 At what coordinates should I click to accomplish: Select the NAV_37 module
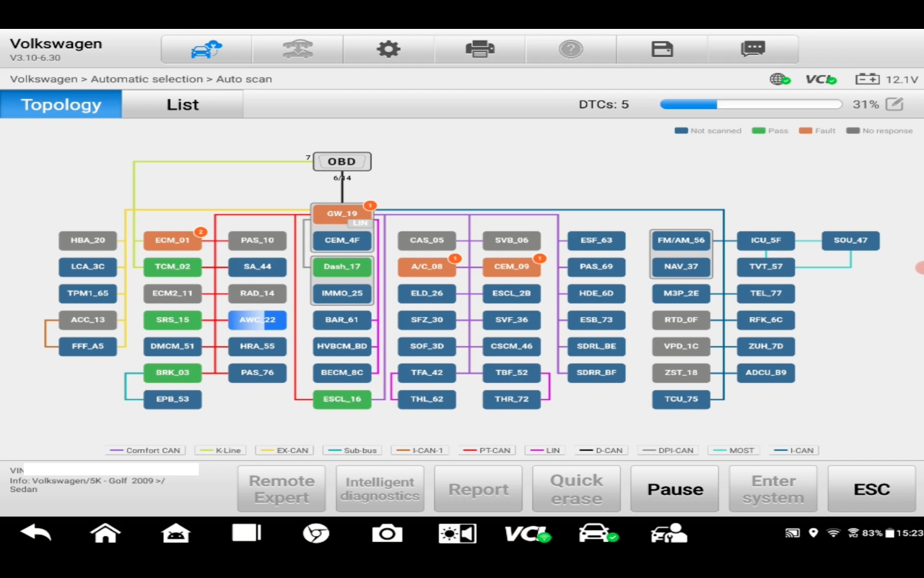(681, 267)
